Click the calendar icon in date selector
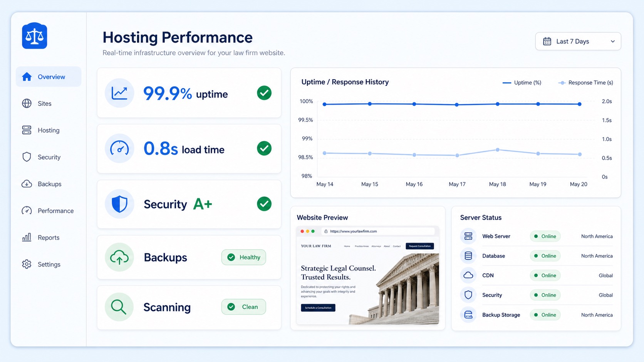This screenshot has height=362, width=644. tap(547, 41)
